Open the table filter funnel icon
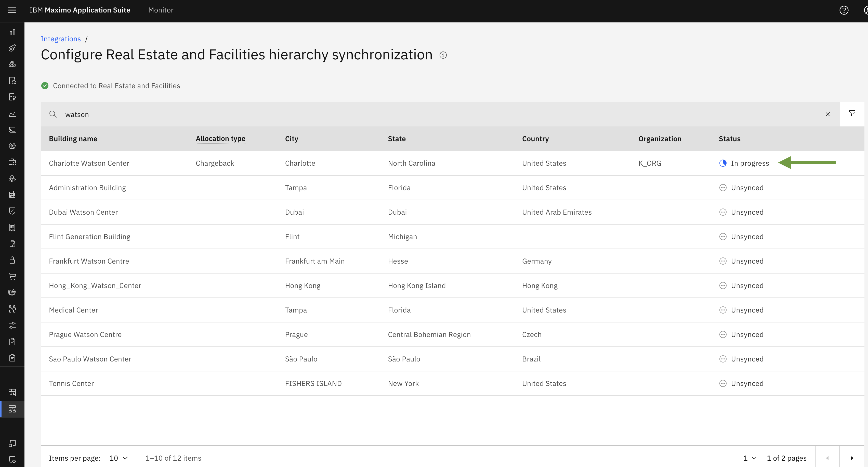The width and height of the screenshot is (868, 467). (852, 114)
